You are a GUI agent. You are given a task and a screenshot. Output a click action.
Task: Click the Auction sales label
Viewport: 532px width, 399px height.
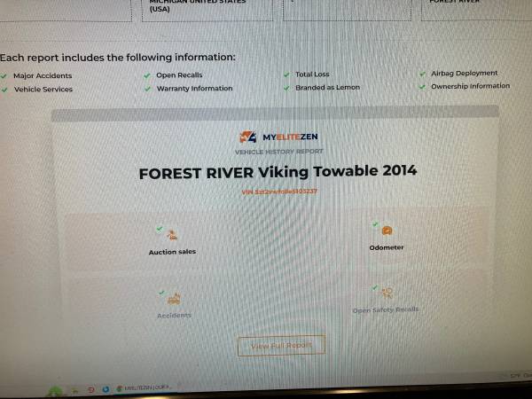172,252
